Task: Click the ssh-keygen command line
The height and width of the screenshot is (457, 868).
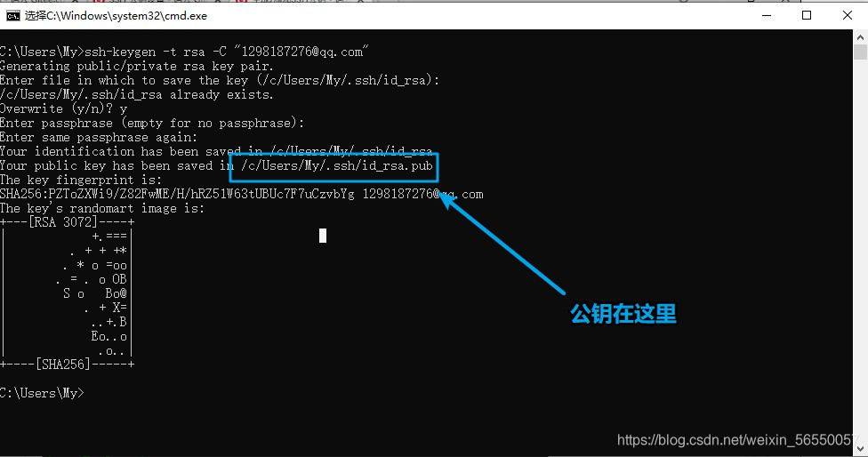Action: coord(184,52)
